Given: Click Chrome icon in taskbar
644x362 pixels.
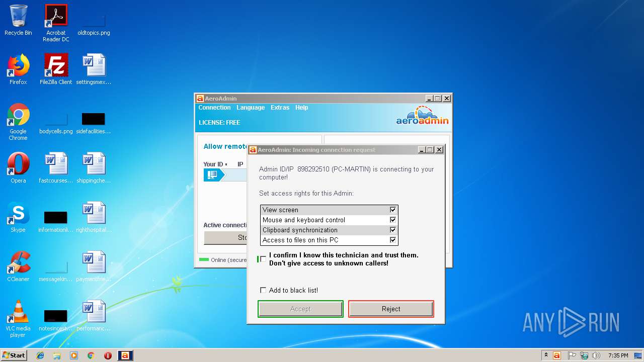Looking at the screenshot, I should click(x=91, y=355).
